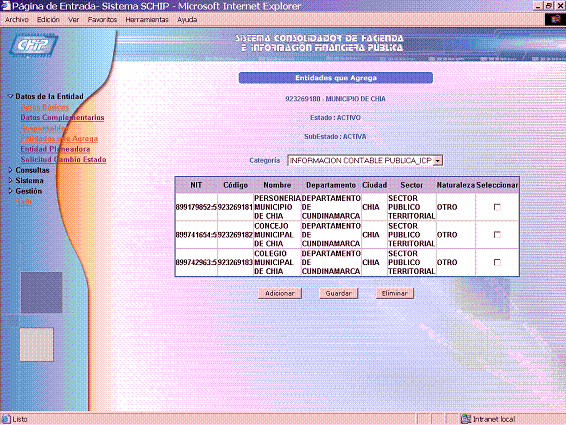566x425 pixels.
Task: Select checkbox for CONCEJO MUNICIPAL DE CHIA
Action: click(497, 235)
